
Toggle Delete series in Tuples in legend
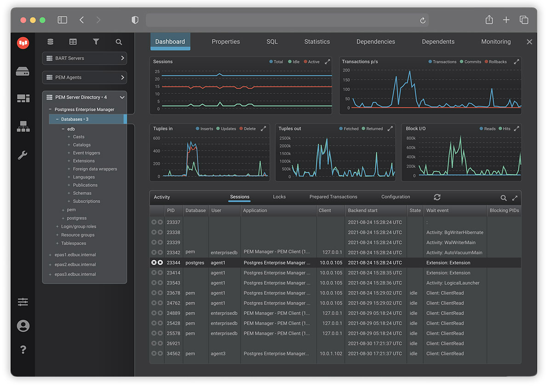tap(248, 129)
